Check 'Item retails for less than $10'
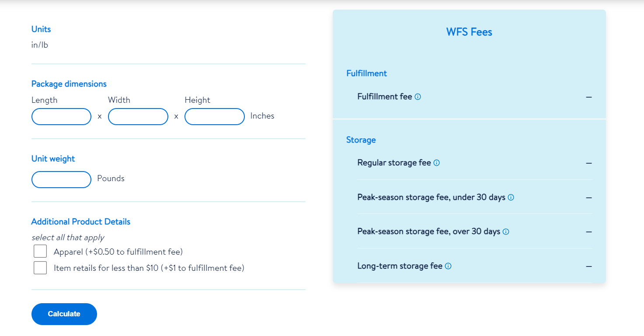 (40, 267)
